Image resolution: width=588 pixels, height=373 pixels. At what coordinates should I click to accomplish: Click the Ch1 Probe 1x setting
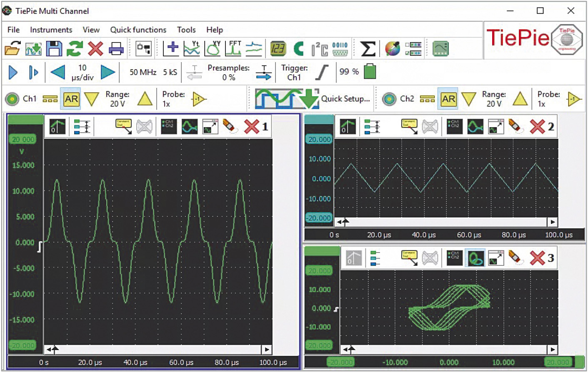pos(173,99)
